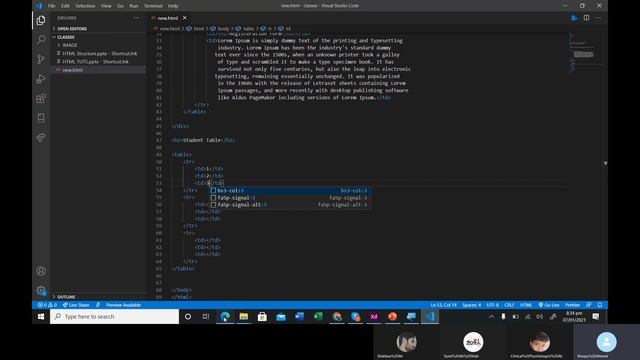Choose fa5p-signal-3 autocomplete suggestion
640x360 pixels.
(289, 198)
